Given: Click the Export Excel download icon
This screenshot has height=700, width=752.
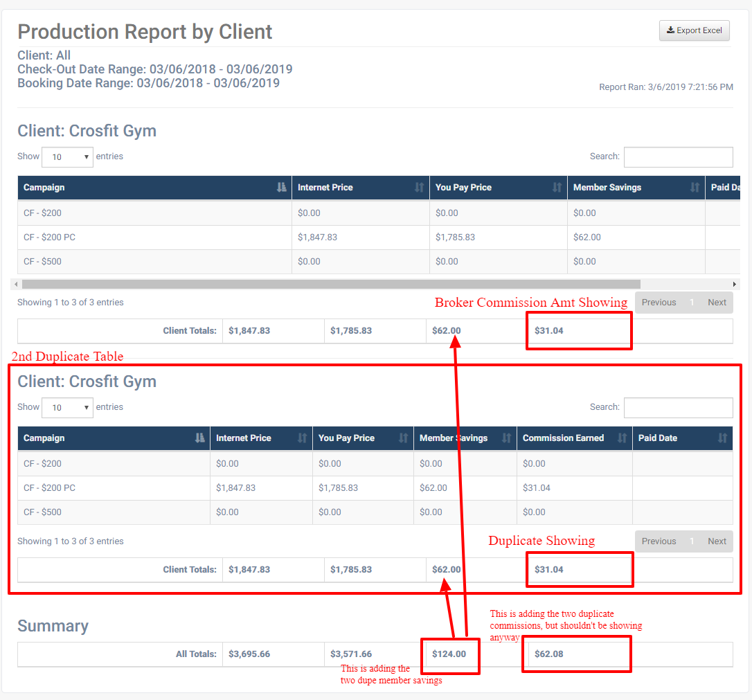Looking at the screenshot, I should 670,30.
